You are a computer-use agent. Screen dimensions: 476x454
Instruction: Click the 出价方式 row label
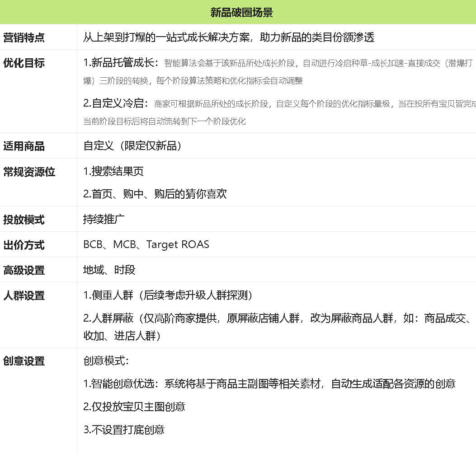tap(24, 245)
